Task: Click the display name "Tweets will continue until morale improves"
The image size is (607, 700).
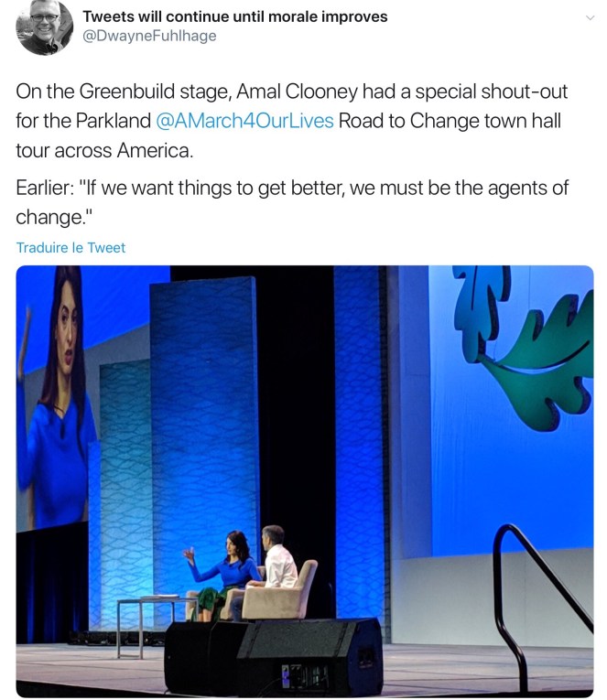Action: (234, 16)
